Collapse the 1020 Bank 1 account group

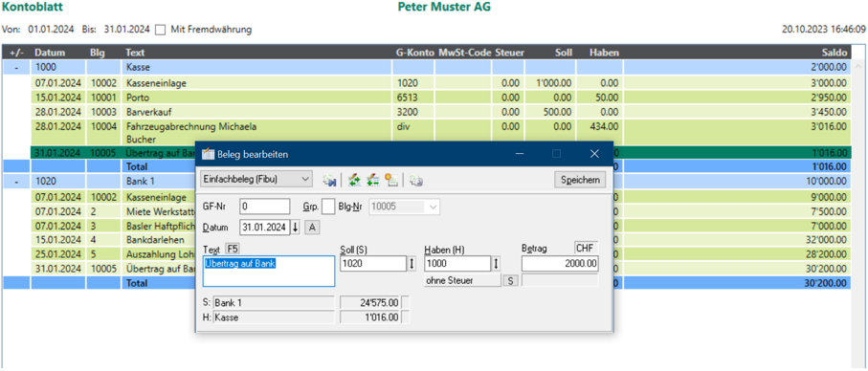(16, 181)
